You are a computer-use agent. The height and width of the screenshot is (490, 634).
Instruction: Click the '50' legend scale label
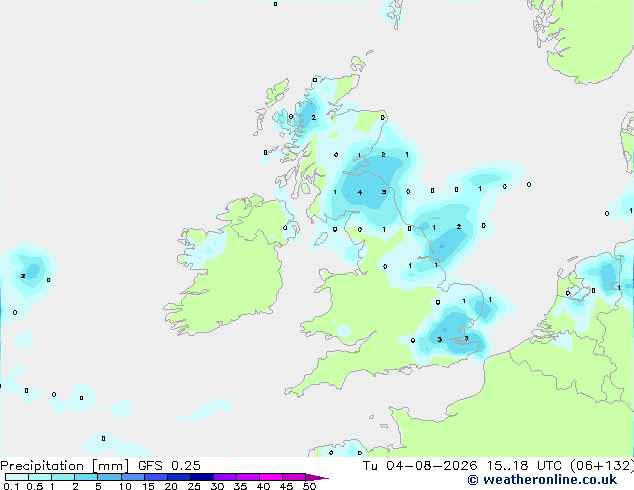point(309,486)
